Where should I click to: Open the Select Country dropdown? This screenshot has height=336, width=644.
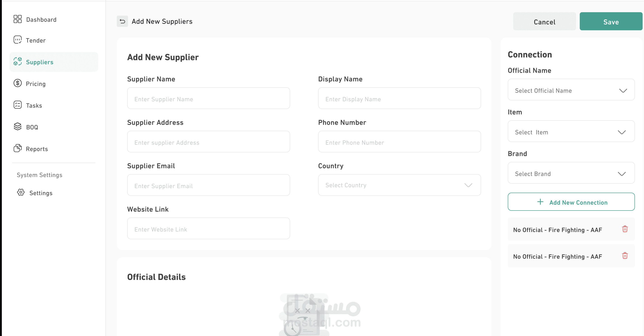pos(399,185)
